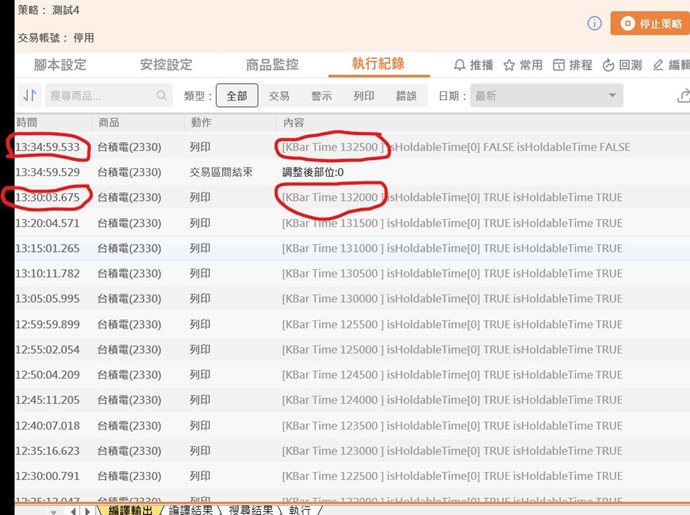Image resolution: width=690 pixels, height=515 pixels.
Task: Click the 推播 bell notification icon
Action: point(460,65)
